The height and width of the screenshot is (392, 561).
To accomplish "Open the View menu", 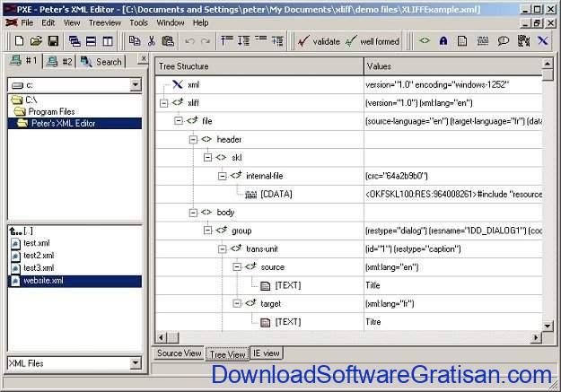I will click(72, 23).
